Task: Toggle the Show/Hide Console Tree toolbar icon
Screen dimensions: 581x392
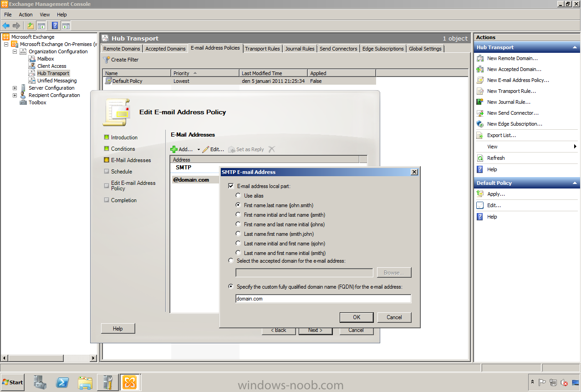Action: point(41,25)
